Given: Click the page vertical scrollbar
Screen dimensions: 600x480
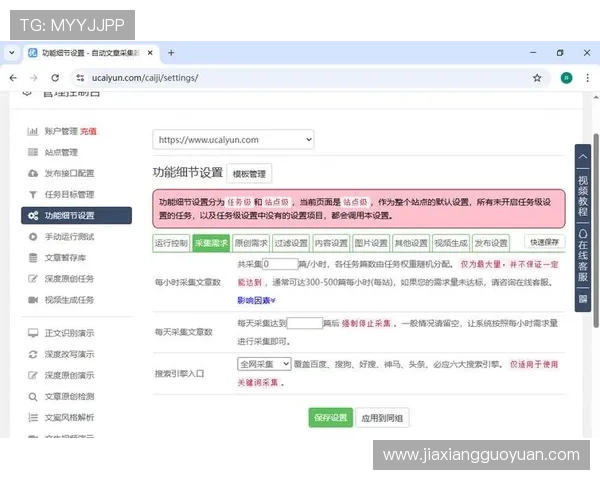Looking at the screenshot, I should tap(596, 231).
